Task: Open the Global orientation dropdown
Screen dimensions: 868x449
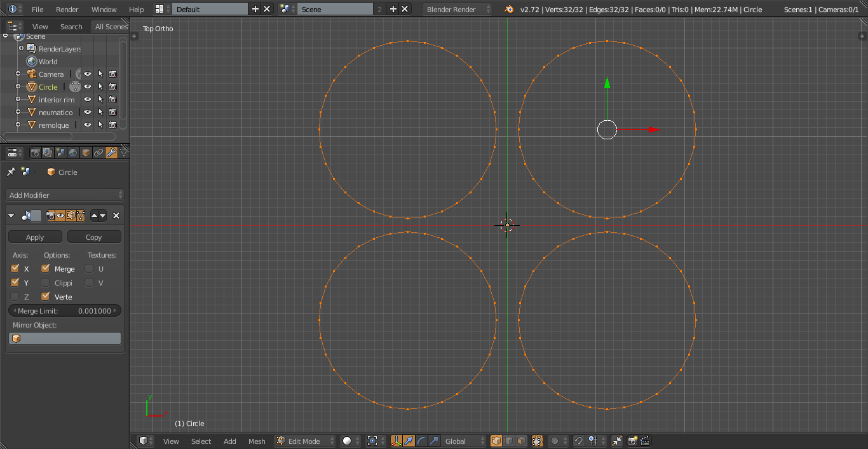Action: (464, 441)
